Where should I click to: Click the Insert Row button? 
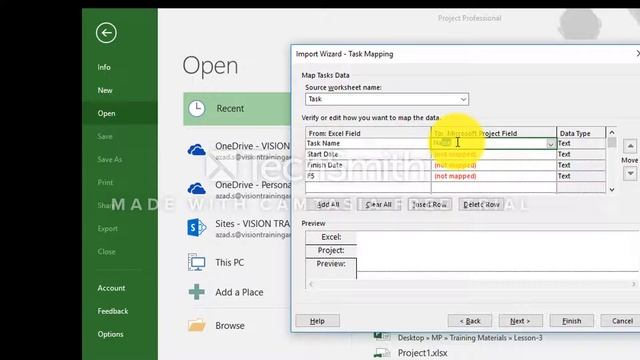(429, 204)
